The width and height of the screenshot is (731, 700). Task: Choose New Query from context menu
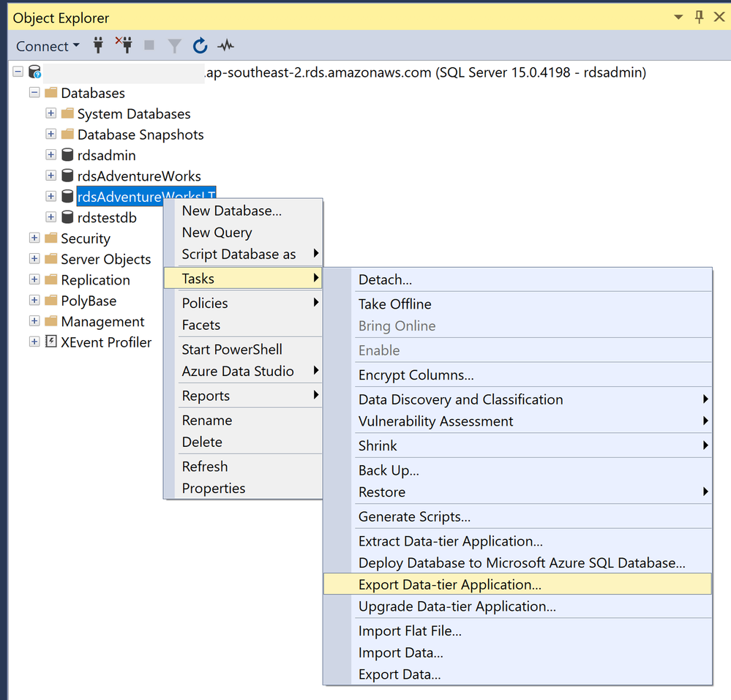[244, 232]
